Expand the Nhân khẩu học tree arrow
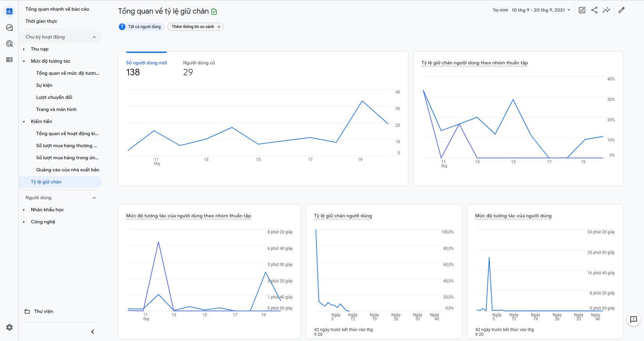 pyautogui.click(x=24, y=210)
